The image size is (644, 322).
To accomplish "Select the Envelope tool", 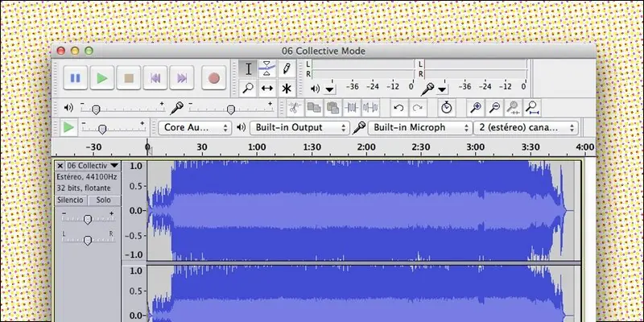I will tap(267, 68).
